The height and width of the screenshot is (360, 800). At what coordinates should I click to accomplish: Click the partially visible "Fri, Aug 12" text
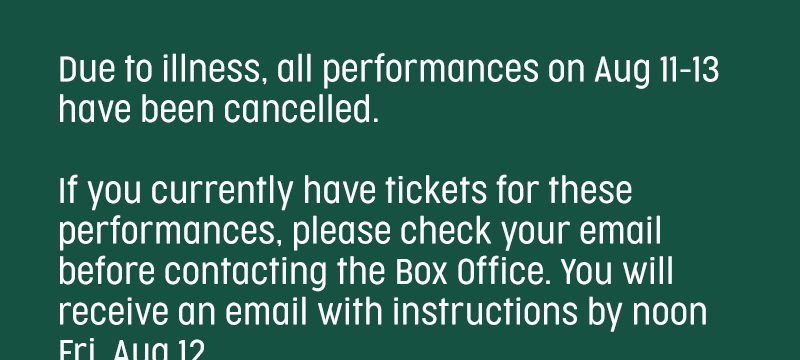pos(132,350)
